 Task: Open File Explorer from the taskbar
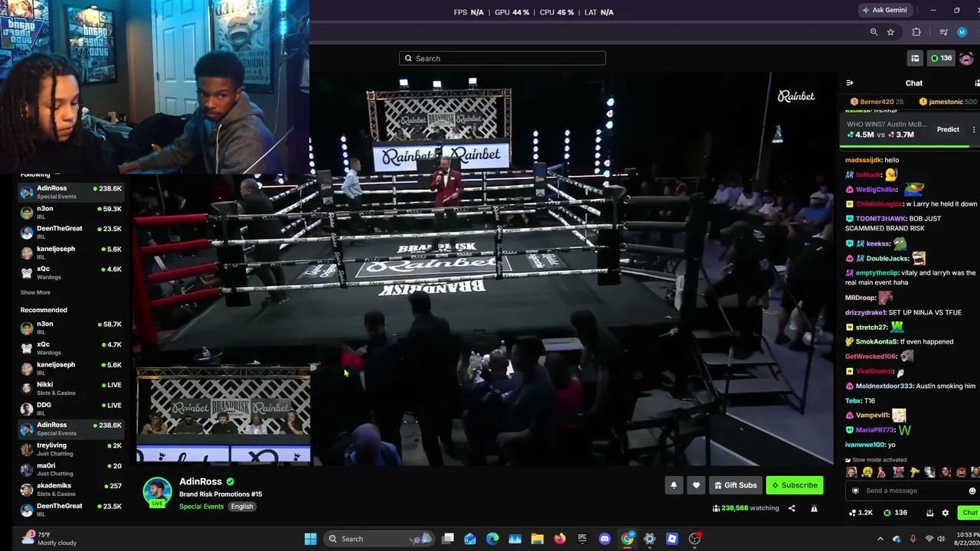pyautogui.click(x=537, y=539)
